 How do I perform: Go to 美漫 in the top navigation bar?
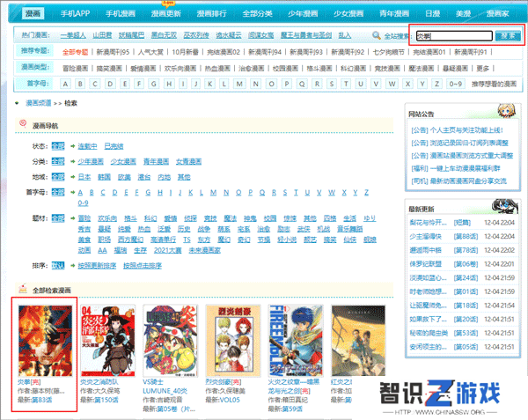464,13
